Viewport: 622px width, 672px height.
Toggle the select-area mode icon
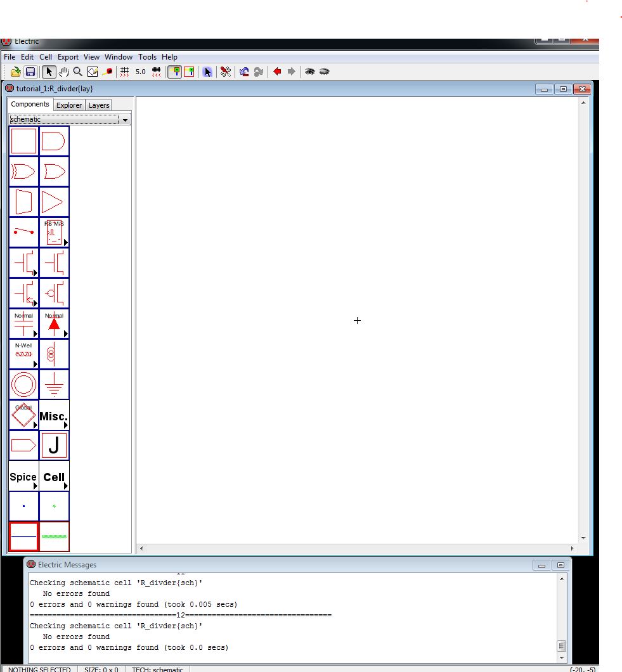pos(189,72)
